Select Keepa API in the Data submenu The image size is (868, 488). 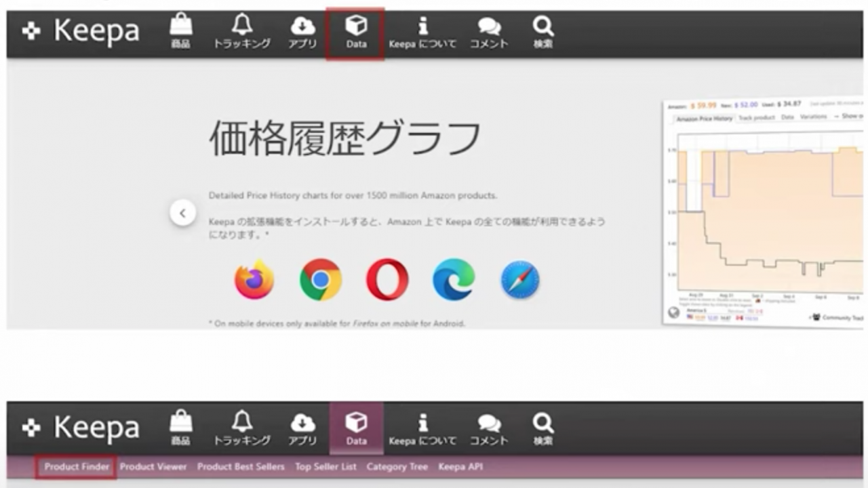pos(460,467)
